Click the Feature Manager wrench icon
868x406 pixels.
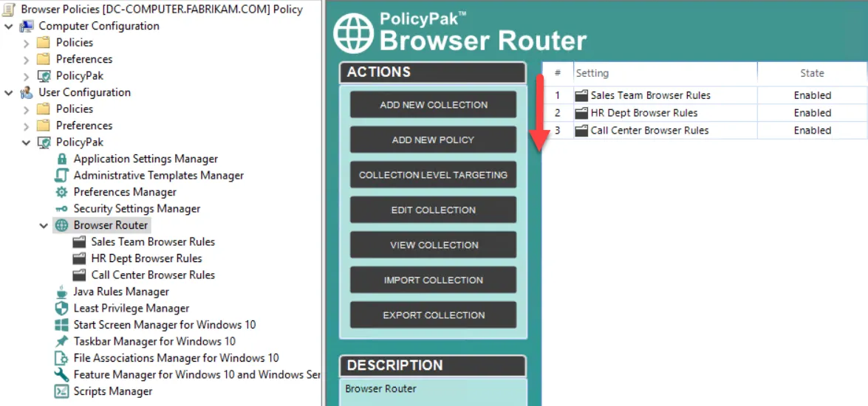point(61,374)
